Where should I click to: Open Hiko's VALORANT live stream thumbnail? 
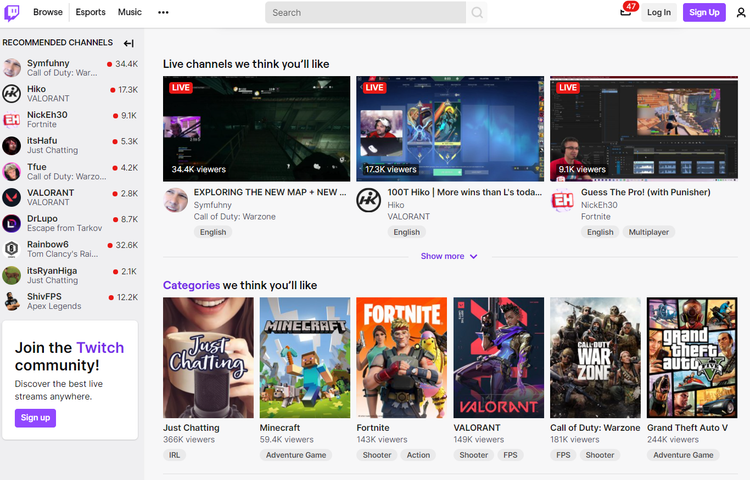[x=450, y=129]
